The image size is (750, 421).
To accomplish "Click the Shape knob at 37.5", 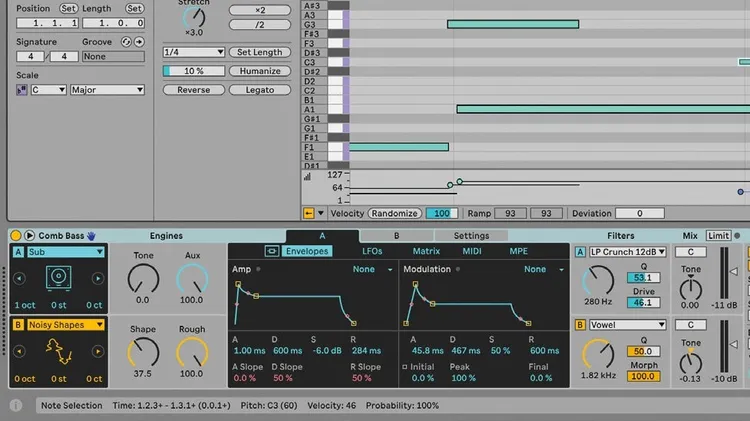I will point(143,353).
